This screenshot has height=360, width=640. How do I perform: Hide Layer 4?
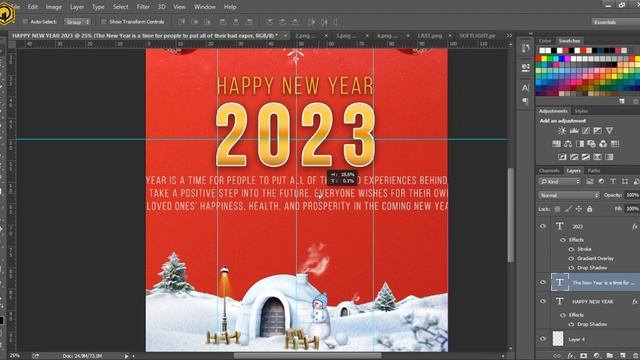click(x=543, y=339)
